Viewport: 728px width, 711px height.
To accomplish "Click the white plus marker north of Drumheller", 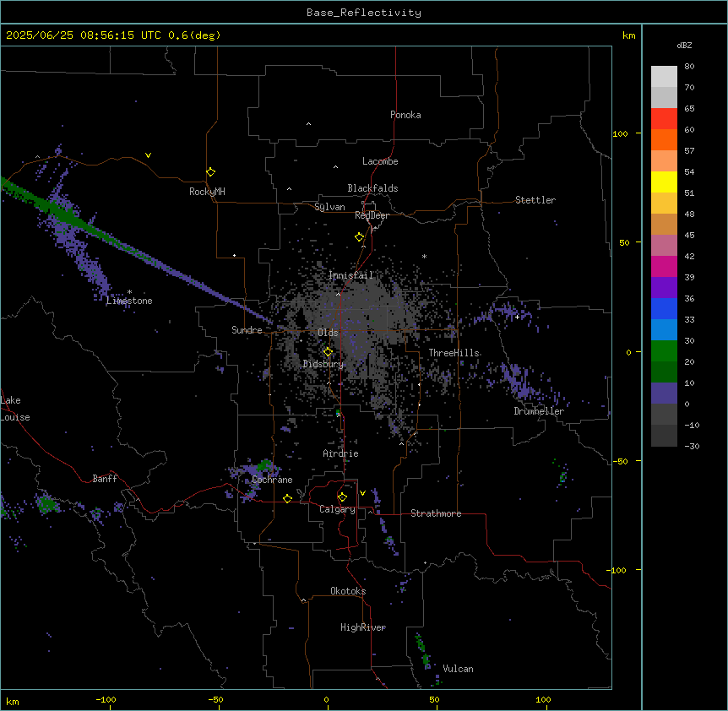I will click(x=517, y=317).
